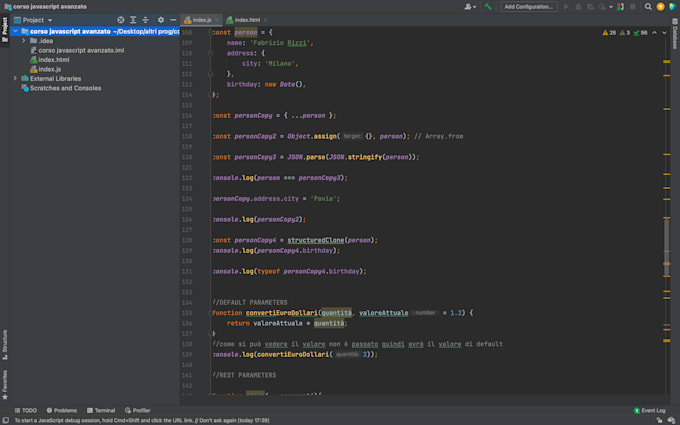Hide the Project panel with minus icon
This screenshot has height=425, width=680.
pyautogui.click(x=173, y=20)
